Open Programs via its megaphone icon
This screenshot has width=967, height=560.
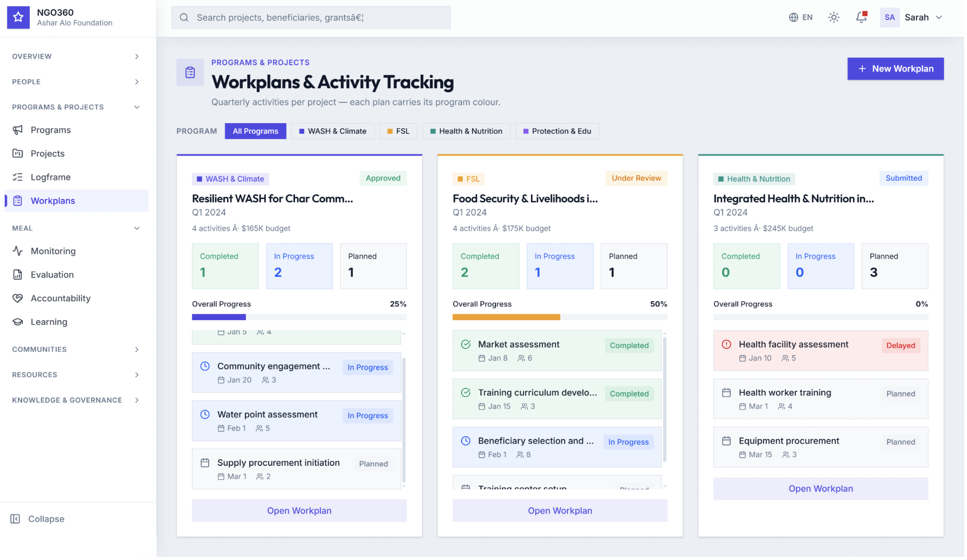(18, 130)
